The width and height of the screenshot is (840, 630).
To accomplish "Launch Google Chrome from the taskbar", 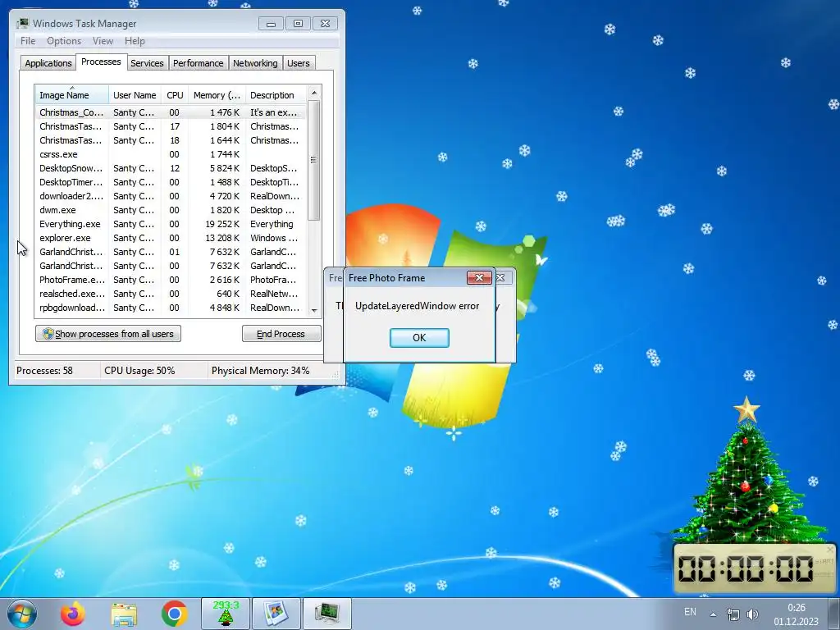I will point(174,614).
